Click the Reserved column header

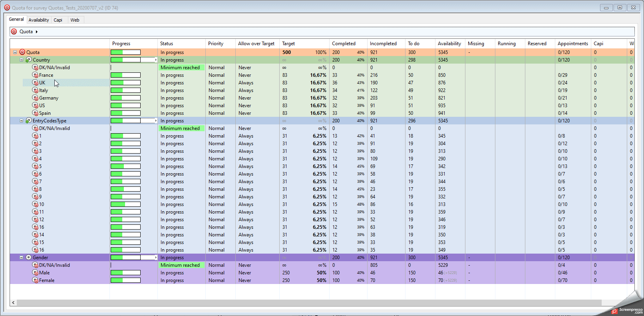coord(540,43)
